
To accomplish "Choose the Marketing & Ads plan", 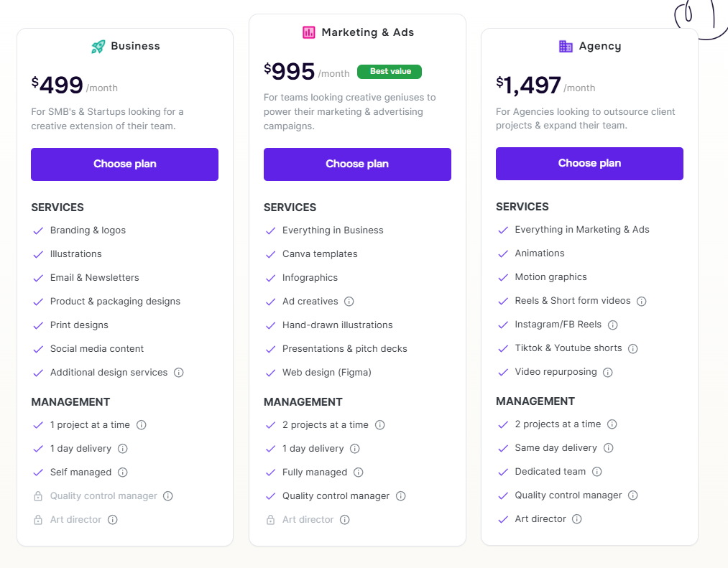I will coord(357,164).
